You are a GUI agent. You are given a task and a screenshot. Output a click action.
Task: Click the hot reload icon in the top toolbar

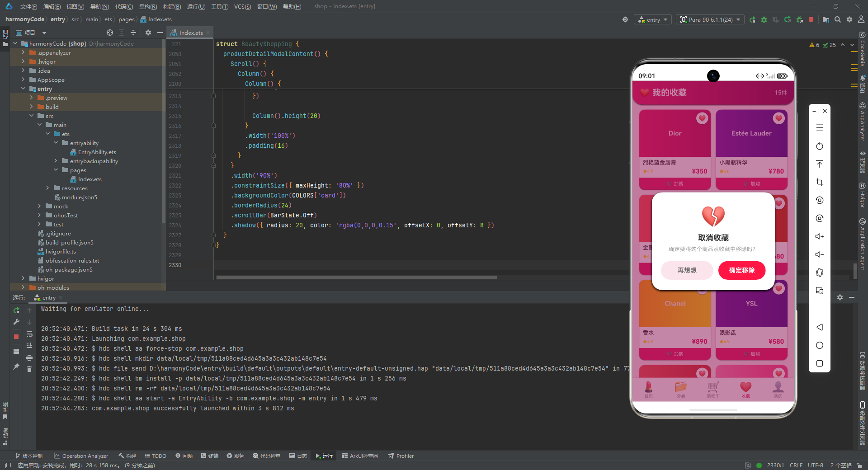[x=788, y=20]
